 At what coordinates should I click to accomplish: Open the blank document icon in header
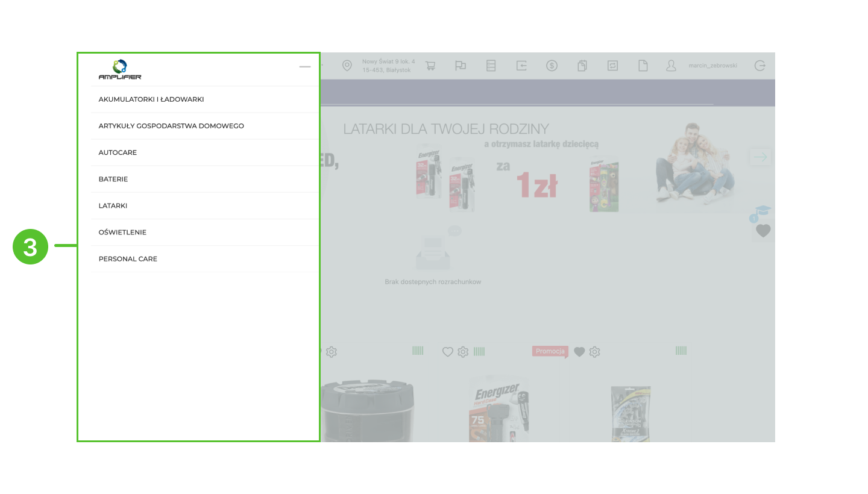[643, 66]
